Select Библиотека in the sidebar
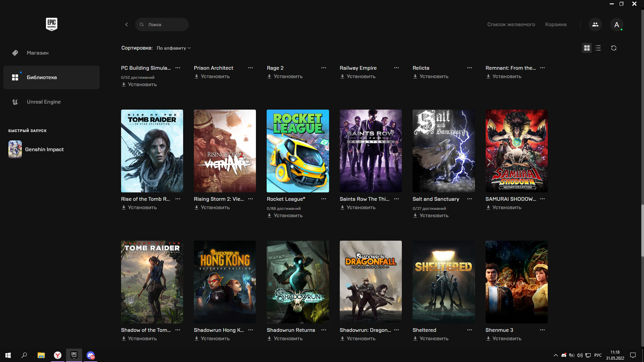This screenshot has height=362, width=644. tap(51, 77)
